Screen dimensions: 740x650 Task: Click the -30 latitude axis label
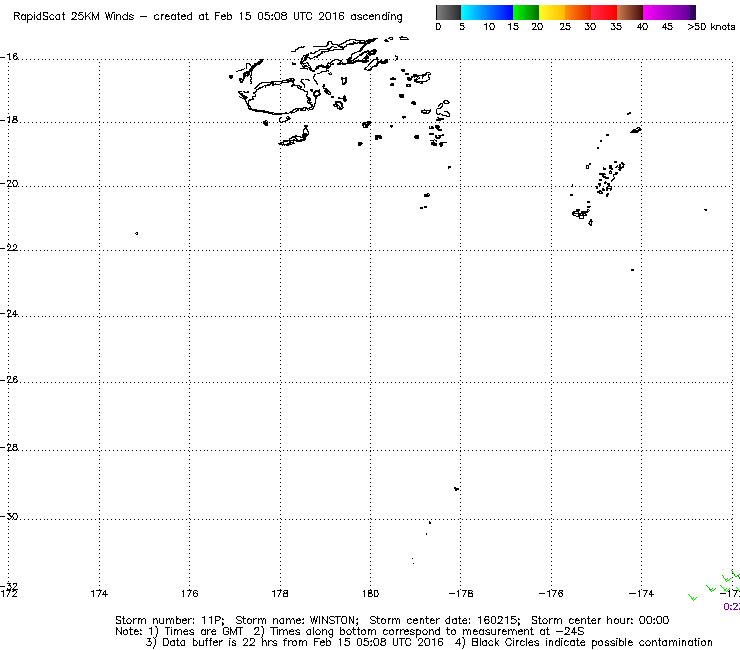(x=9, y=516)
